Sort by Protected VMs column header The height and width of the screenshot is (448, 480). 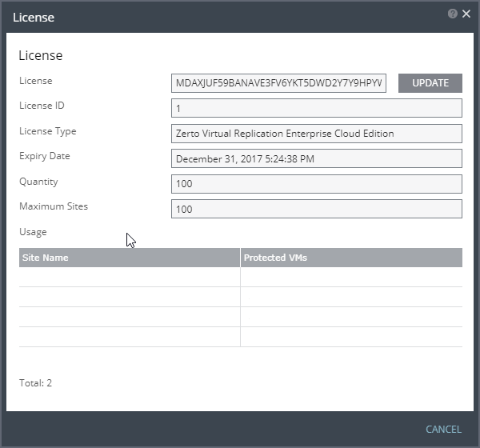[351, 258]
